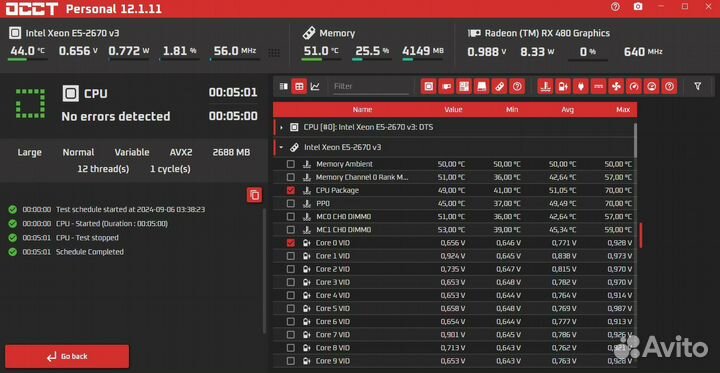Switch to the graph view icon
Image resolution: width=720 pixels, height=373 pixels.
click(315, 86)
